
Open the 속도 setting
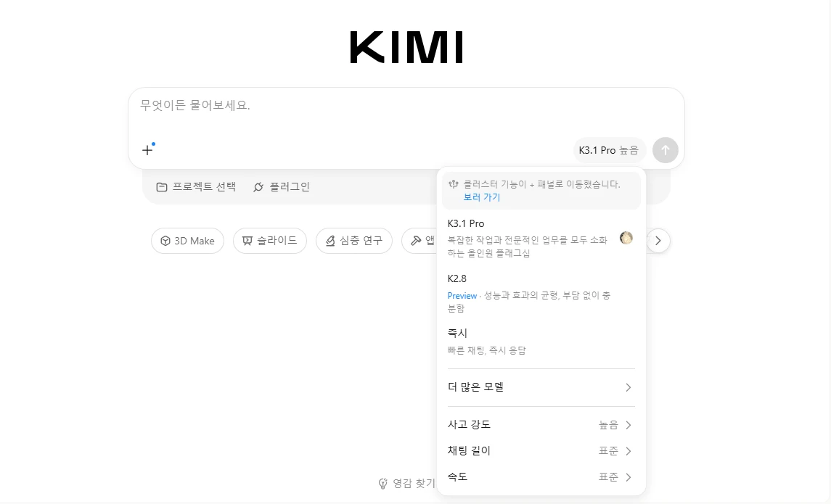541,477
